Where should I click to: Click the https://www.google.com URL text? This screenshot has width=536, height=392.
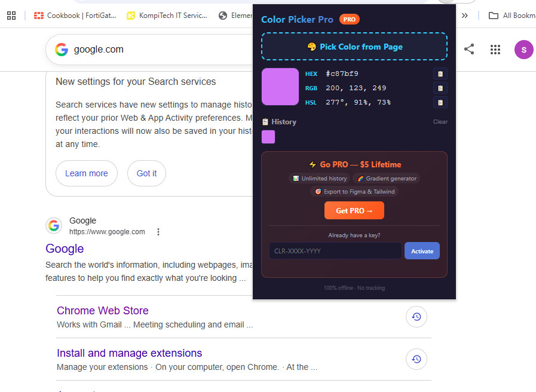click(x=107, y=232)
